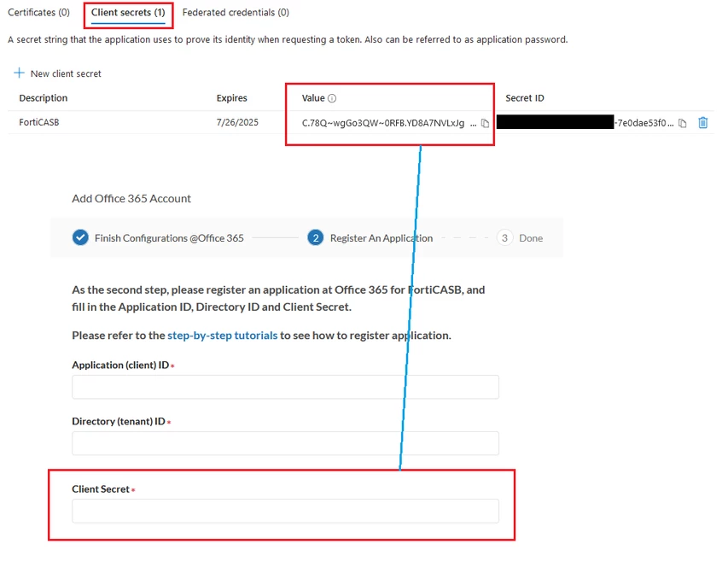
Task: Click the Secret ID column header
Action: pos(525,98)
